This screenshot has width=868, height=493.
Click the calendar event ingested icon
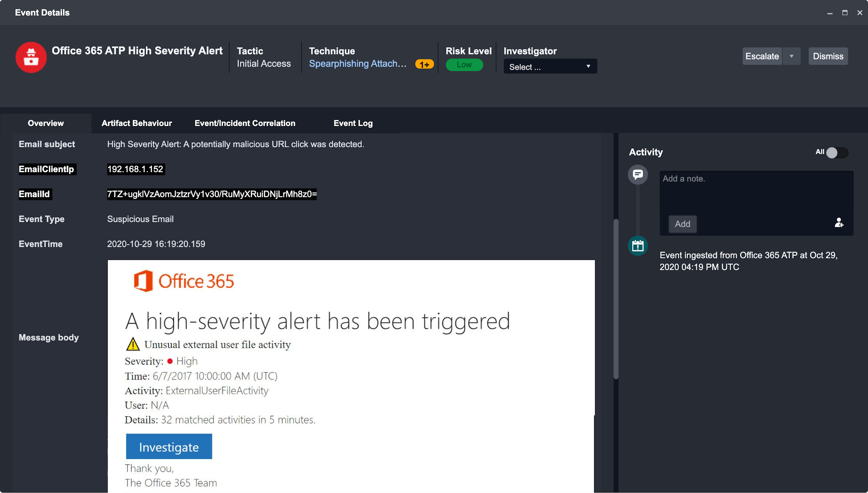coord(637,246)
